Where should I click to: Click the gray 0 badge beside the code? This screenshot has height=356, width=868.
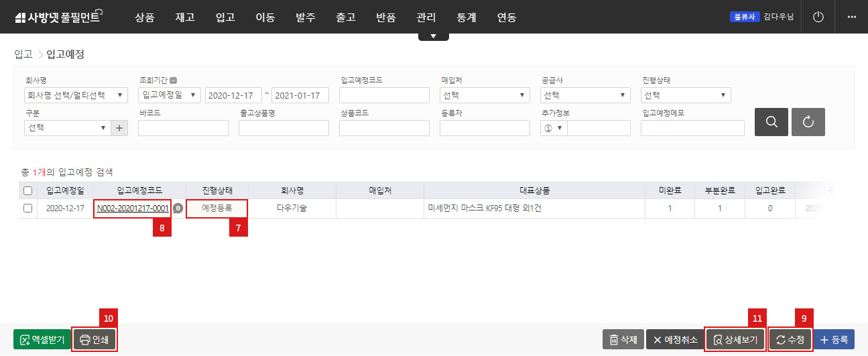pos(178,209)
